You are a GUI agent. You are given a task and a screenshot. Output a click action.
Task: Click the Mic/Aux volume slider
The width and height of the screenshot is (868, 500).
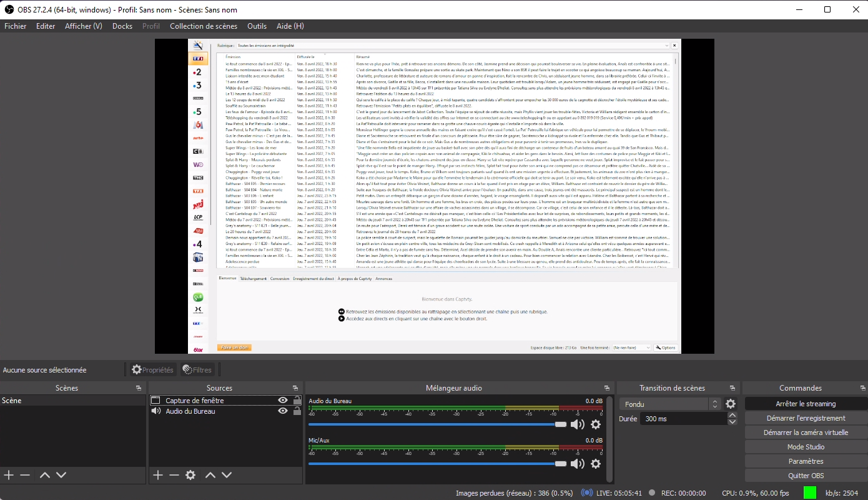437,464
